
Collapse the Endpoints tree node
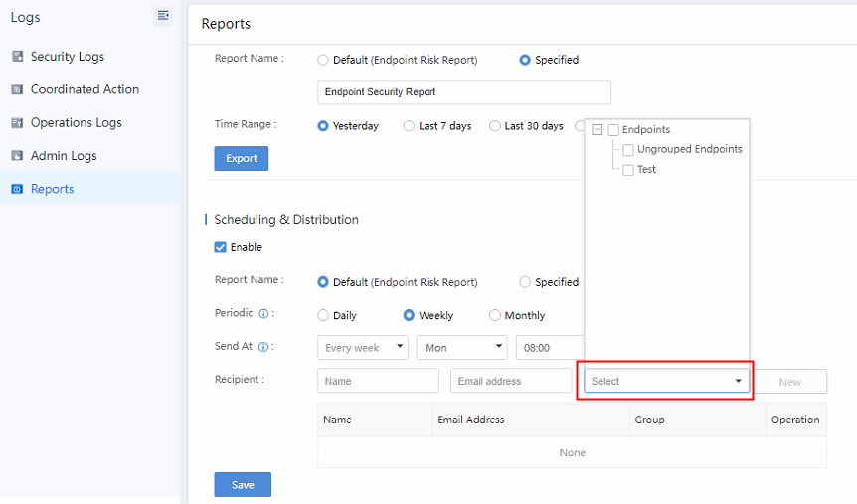pos(597,130)
